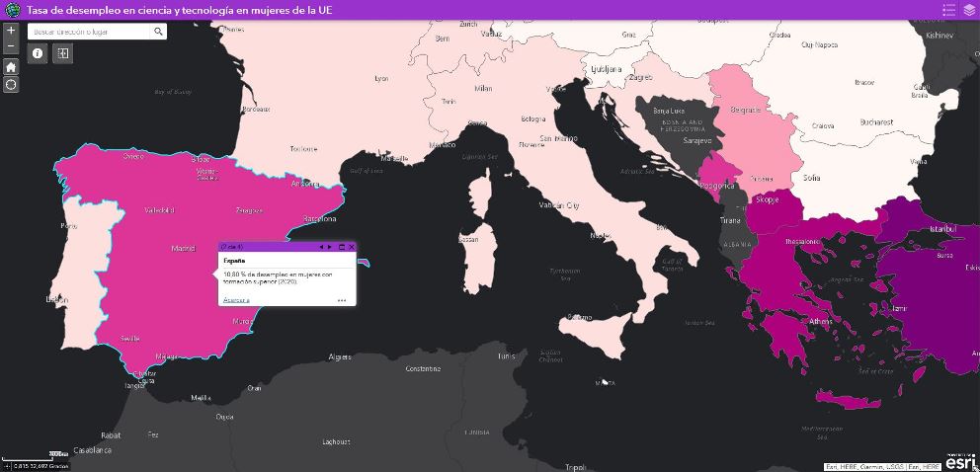Maximize the España popup window
980x472 pixels.
pos(342,247)
